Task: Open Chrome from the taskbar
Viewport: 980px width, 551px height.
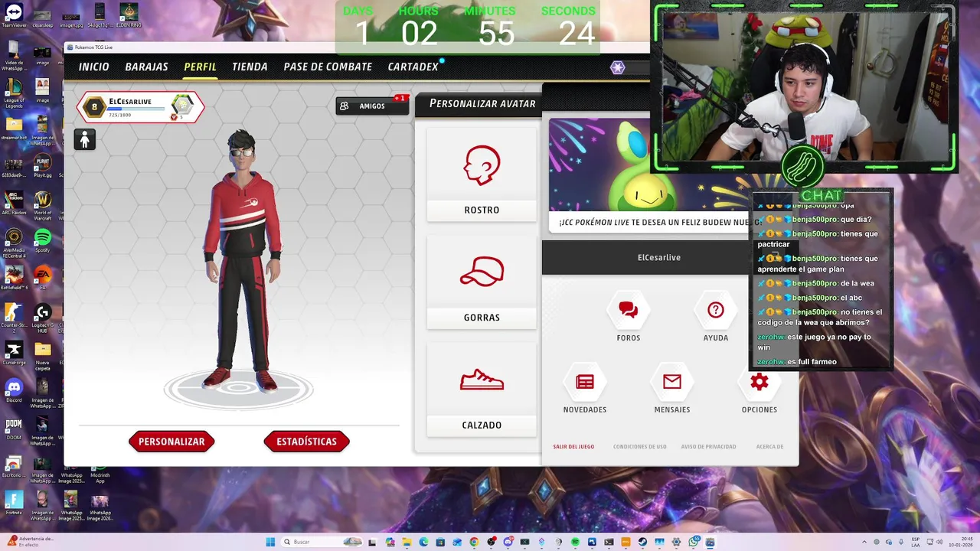Action: tap(474, 542)
